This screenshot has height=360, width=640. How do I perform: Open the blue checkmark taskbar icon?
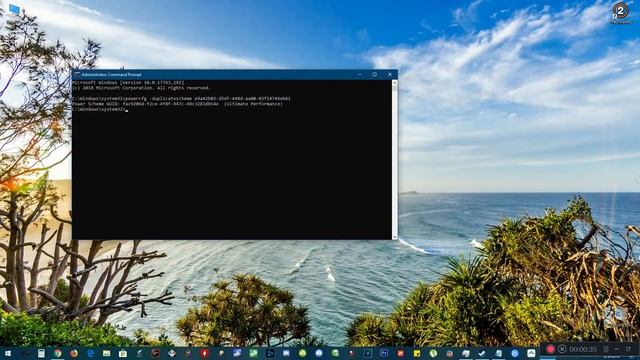(482, 353)
